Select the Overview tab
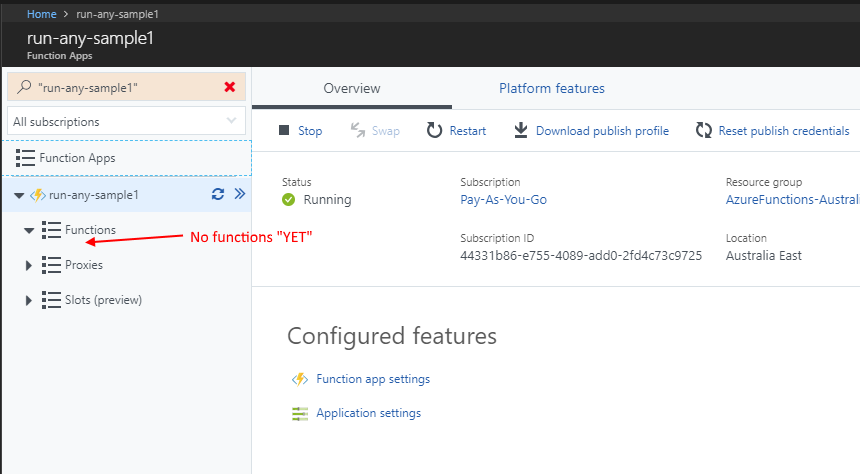Image resolution: width=860 pixels, height=474 pixels. point(351,89)
